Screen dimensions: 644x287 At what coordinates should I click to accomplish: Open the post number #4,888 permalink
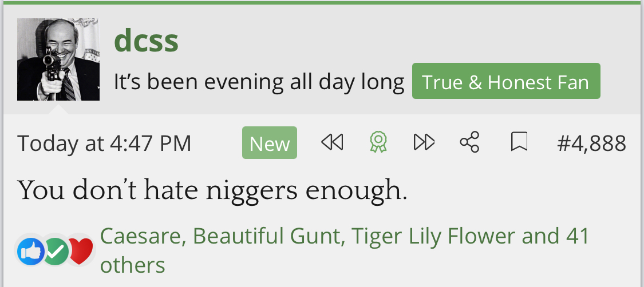(591, 143)
